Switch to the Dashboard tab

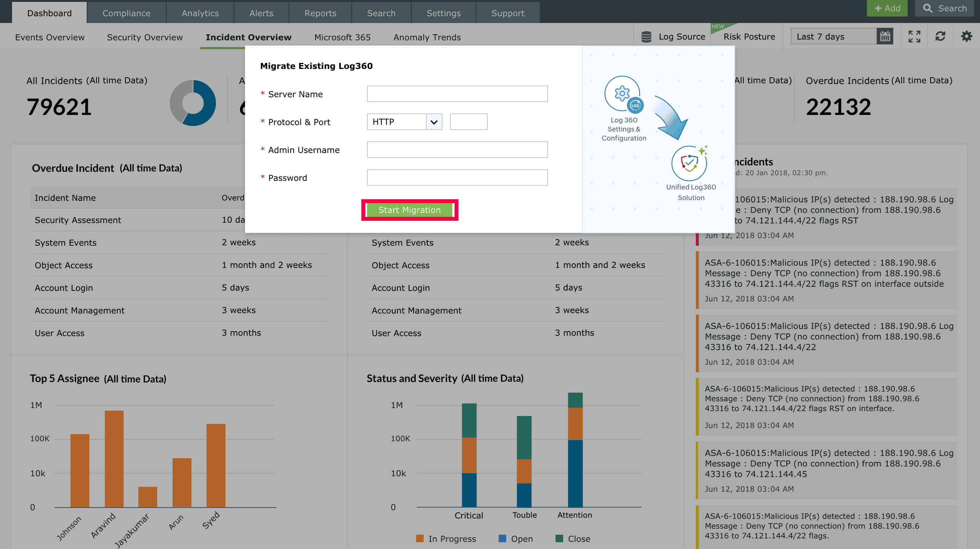click(x=49, y=13)
